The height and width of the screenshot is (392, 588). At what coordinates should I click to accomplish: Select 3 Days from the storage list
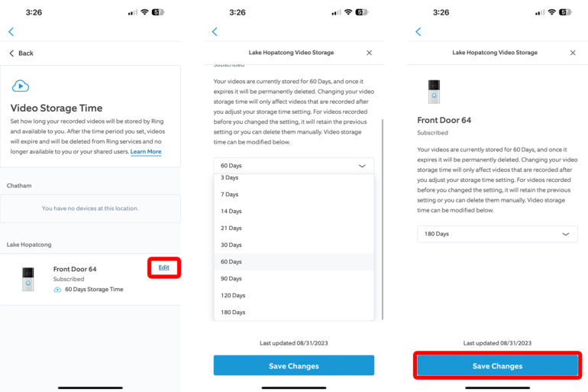pos(231,178)
